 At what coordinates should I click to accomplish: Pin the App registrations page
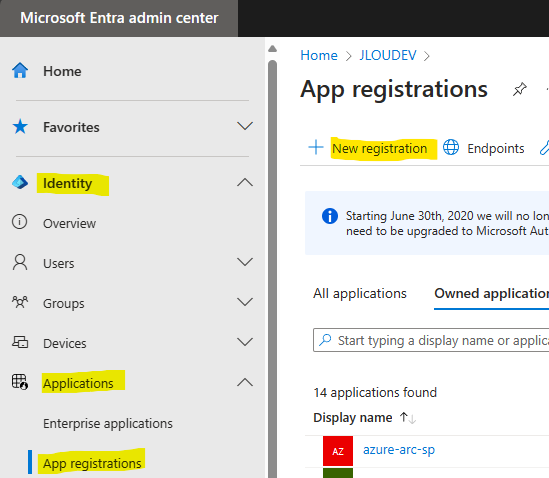point(520,89)
